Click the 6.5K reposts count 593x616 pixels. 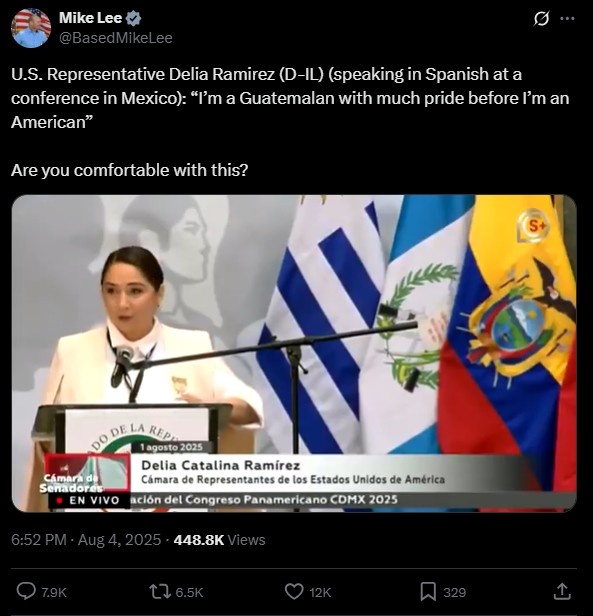tap(189, 592)
